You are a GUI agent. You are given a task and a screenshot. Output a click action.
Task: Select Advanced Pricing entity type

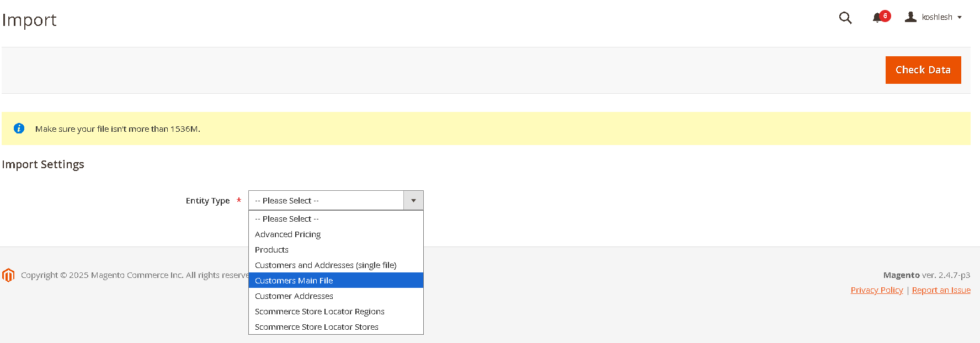tap(287, 234)
